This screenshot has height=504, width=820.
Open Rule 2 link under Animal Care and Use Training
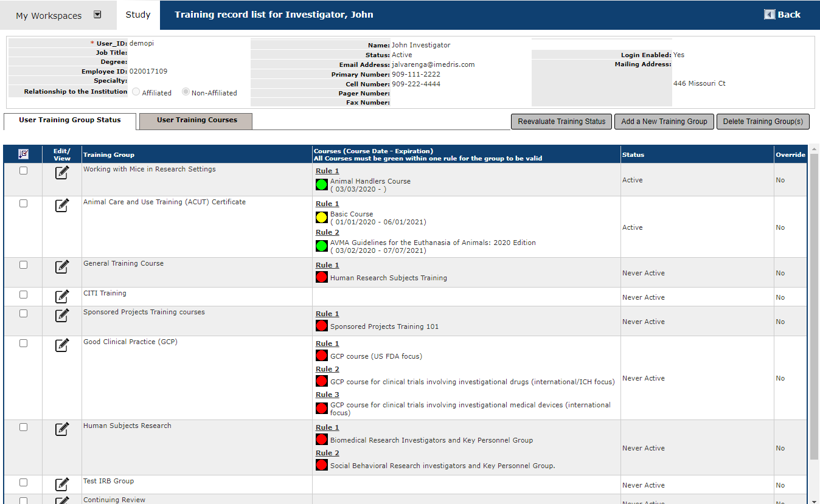pos(327,232)
